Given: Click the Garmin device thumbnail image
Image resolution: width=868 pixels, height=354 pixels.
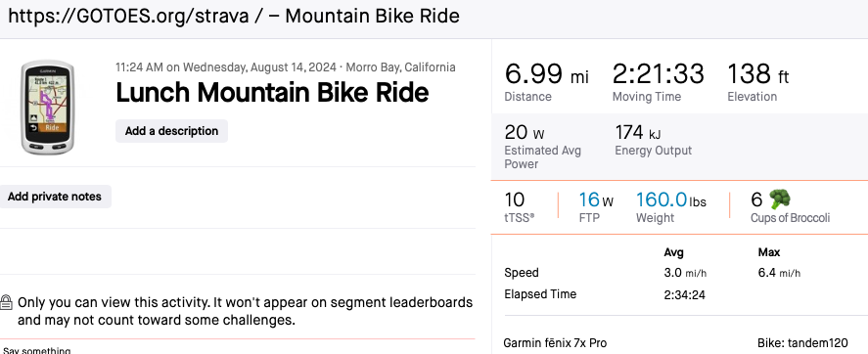Looking at the screenshot, I should pyautogui.click(x=47, y=108).
